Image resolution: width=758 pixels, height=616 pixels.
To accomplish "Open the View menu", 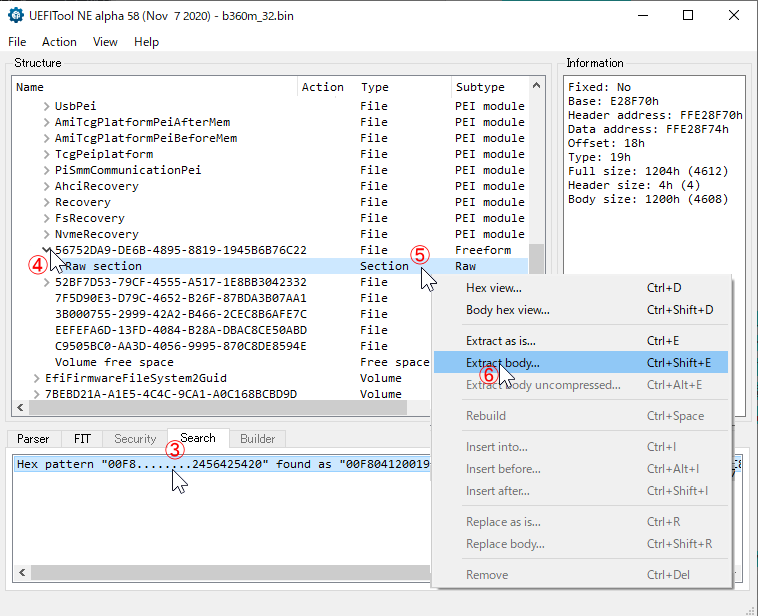I will tap(105, 42).
